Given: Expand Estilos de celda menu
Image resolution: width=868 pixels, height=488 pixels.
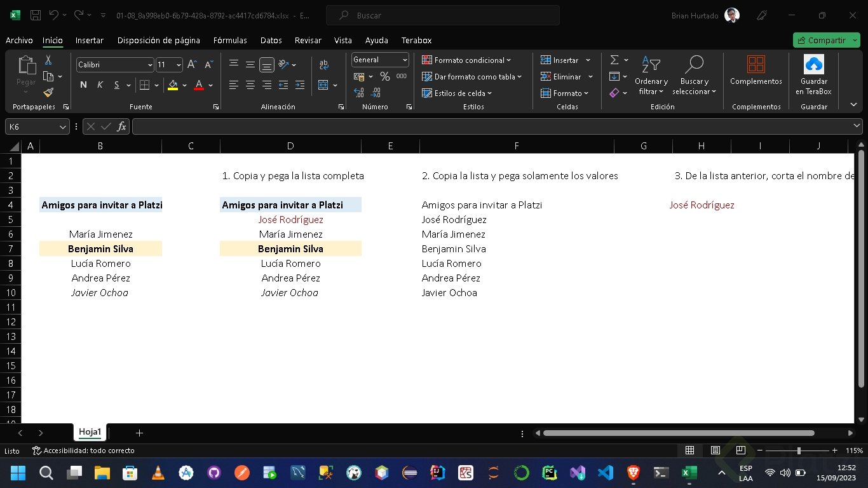Looking at the screenshot, I should [x=458, y=93].
